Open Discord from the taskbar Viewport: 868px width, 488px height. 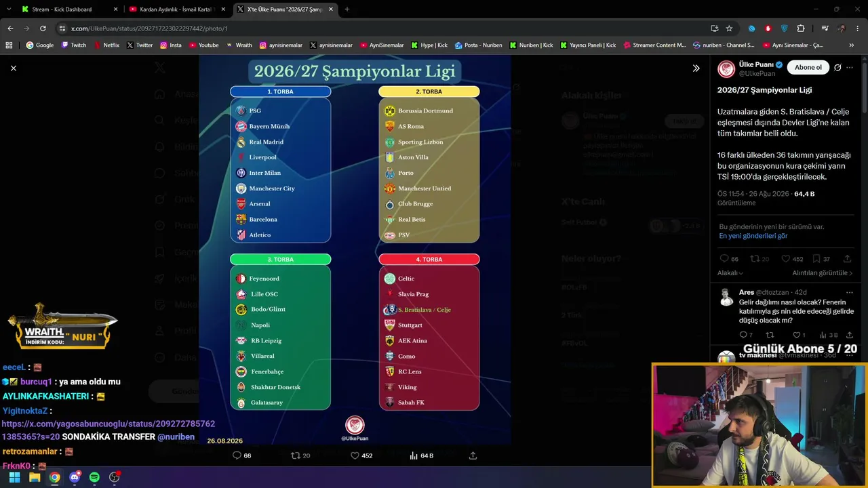[x=75, y=477]
